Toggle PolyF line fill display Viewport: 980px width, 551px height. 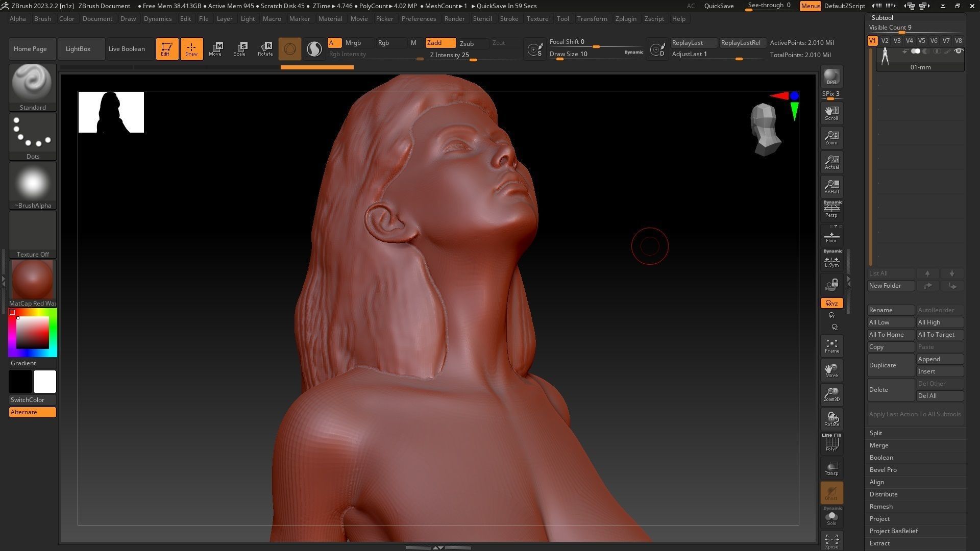pyautogui.click(x=831, y=442)
